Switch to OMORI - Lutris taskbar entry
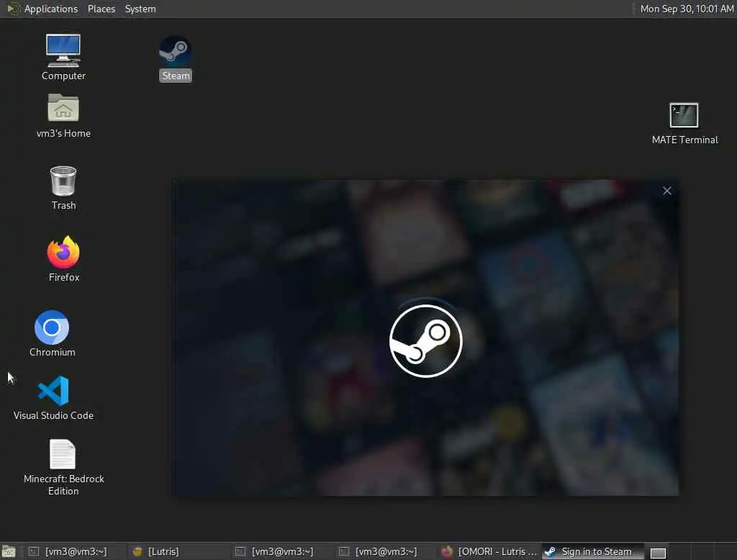The width and height of the screenshot is (737, 560). [x=489, y=551]
